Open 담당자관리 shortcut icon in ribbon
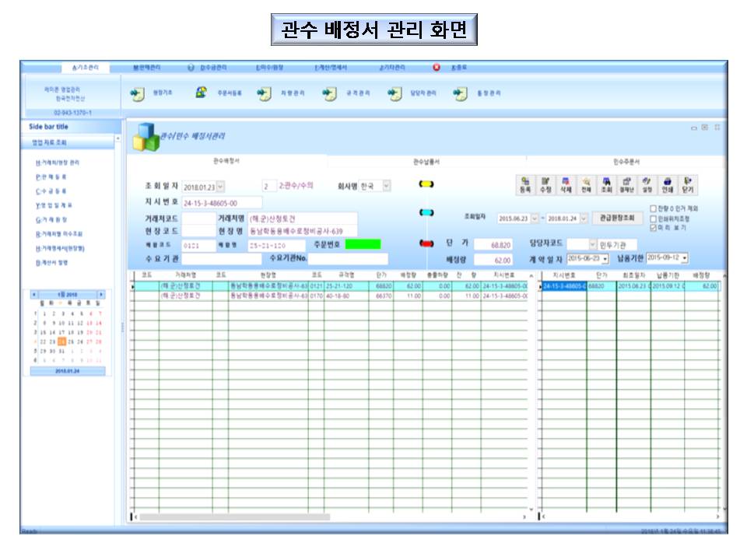 pos(395,93)
